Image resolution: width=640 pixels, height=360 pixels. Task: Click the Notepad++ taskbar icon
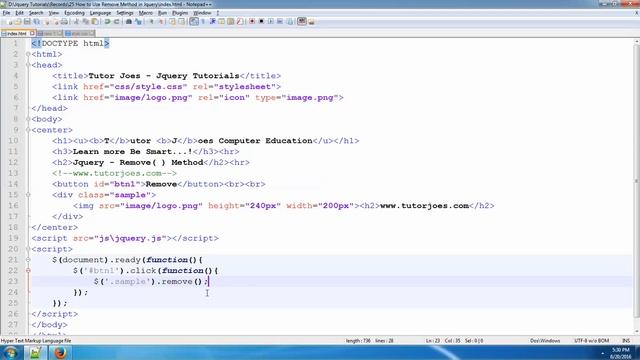(35, 353)
